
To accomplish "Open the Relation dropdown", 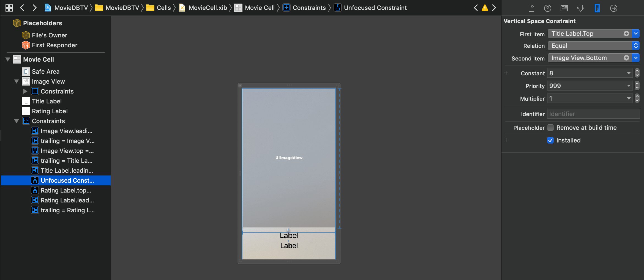I will tap(593, 46).
